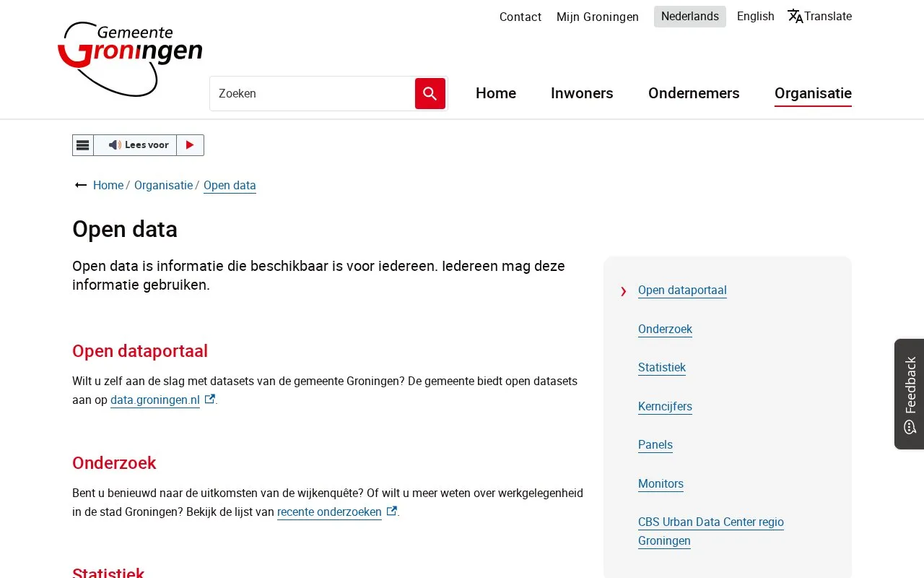Click the Zoeken search field
Image resolution: width=924 pixels, height=578 pixels.
point(313,93)
